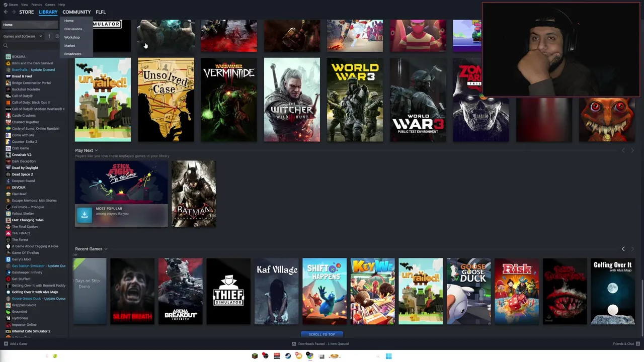Click Add a Game at the bottom left

tap(16, 344)
